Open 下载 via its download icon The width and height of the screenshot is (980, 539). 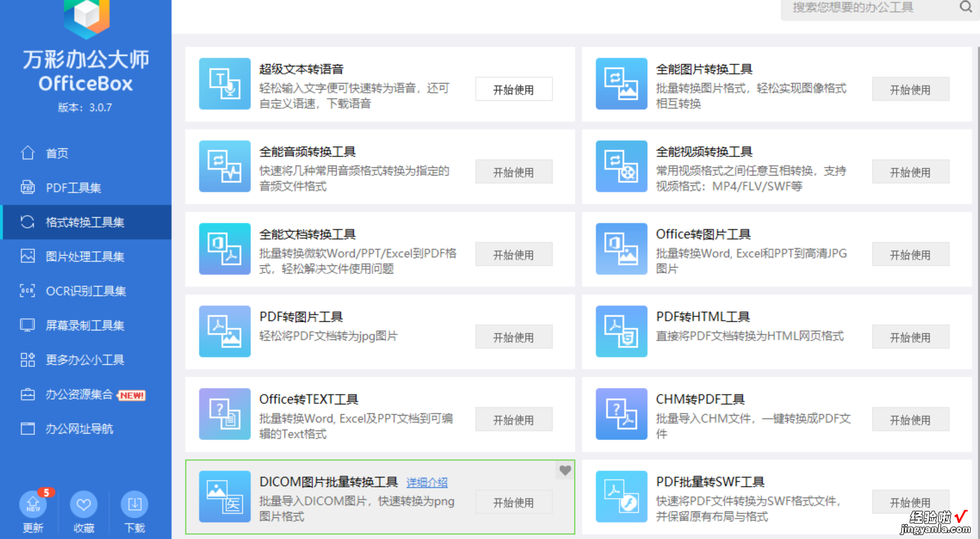tap(135, 505)
